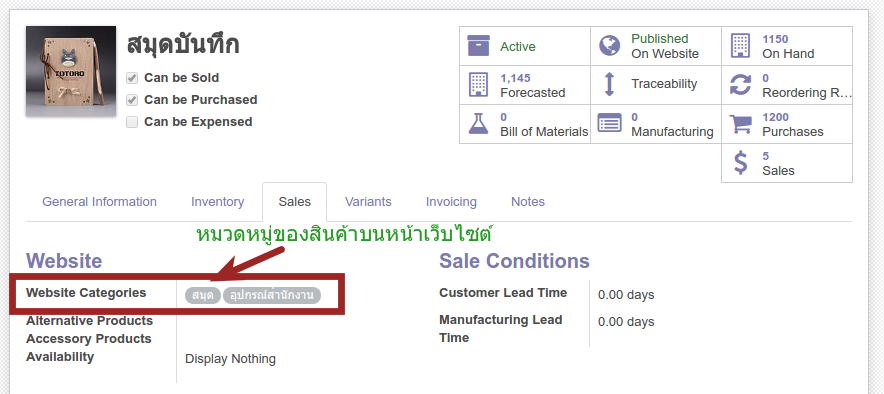Screen dimensions: 884x394
Task: Click the Active status label
Action: tap(518, 47)
